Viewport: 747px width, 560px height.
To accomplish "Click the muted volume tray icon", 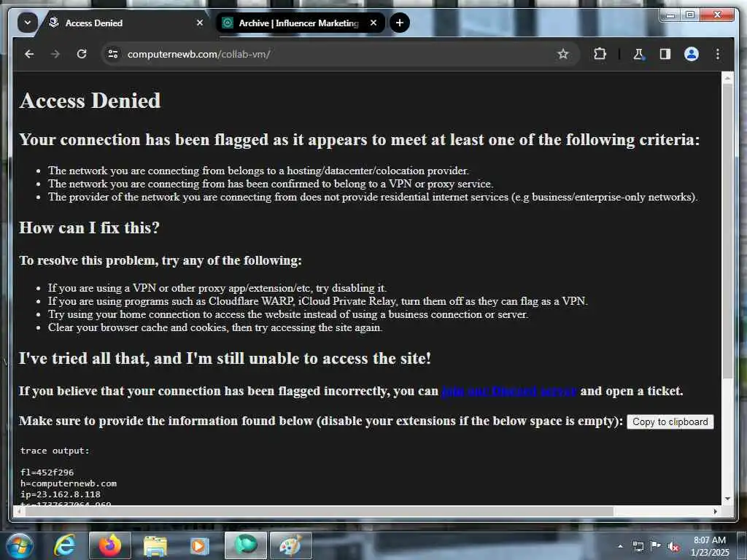I will (x=673, y=546).
